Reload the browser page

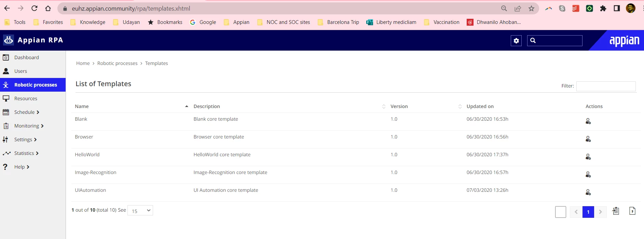point(35,8)
